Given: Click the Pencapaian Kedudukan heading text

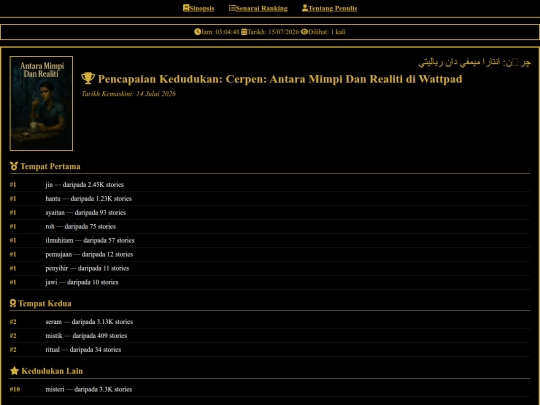Looking at the screenshot, I should [280, 79].
